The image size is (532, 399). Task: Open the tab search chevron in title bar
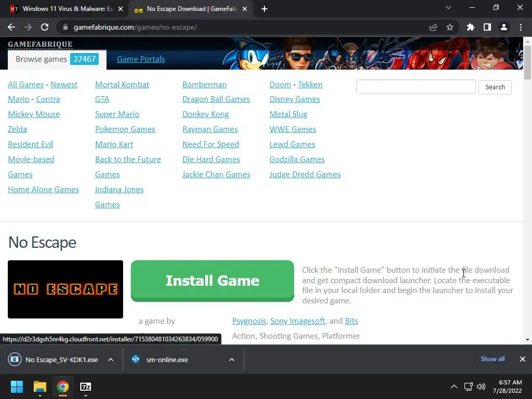click(448, 7)
